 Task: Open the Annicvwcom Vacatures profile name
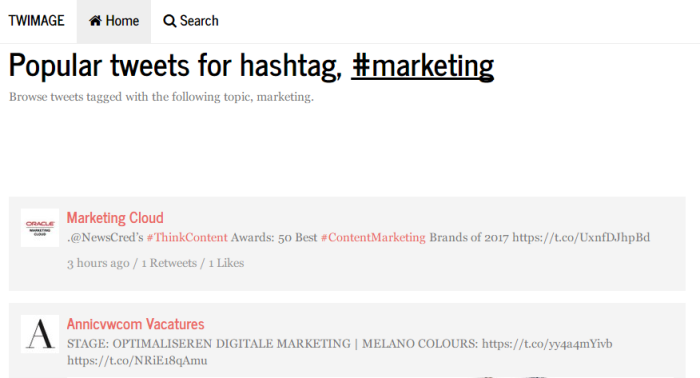[x=136, y=324]
